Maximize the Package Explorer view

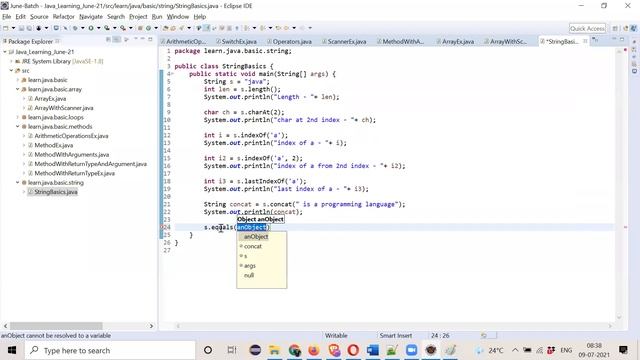[x=150, y=40]
